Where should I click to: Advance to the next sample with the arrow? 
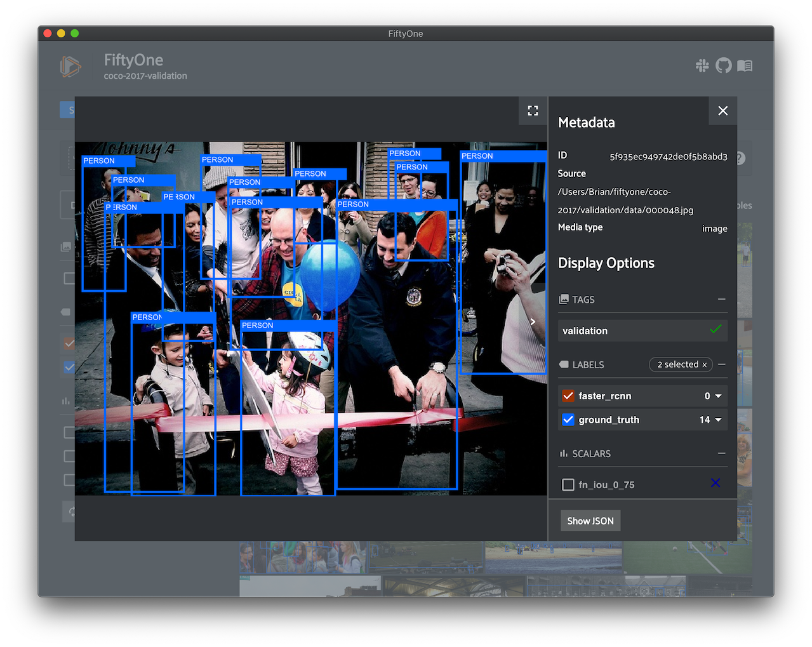pyautogui.click(x=532, y=321)
